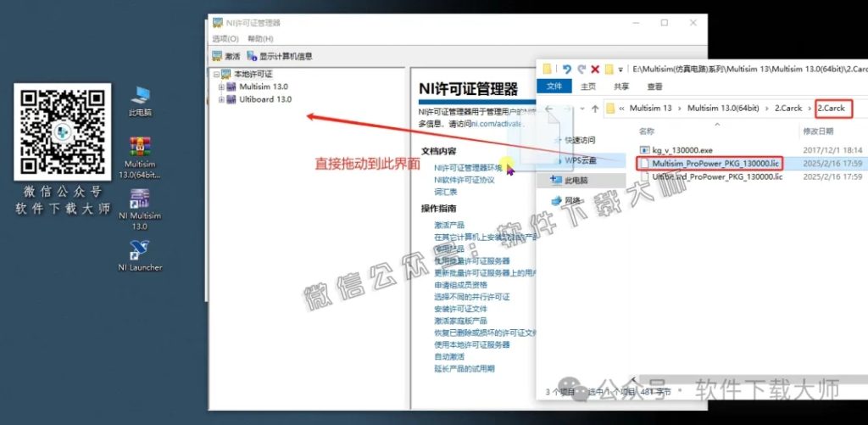Open the 文件 tab in Explorer
Image resolution: width=868 pixels, height=425 pixels.
[554, 87]
